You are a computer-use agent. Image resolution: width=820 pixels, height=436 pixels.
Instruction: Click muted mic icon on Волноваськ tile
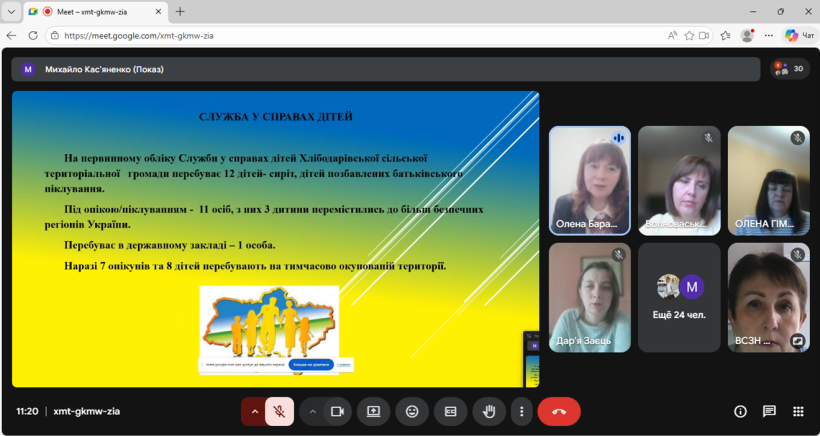(709, 137)
